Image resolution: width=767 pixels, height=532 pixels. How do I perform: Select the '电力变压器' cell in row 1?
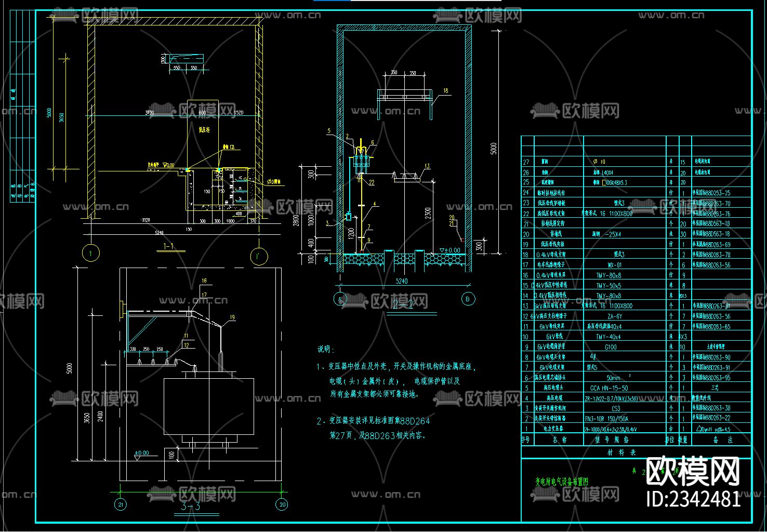553,429
